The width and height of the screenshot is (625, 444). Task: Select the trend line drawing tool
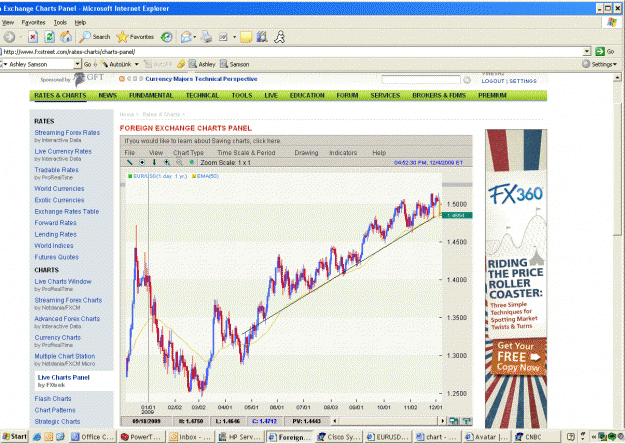pos(130,162)
